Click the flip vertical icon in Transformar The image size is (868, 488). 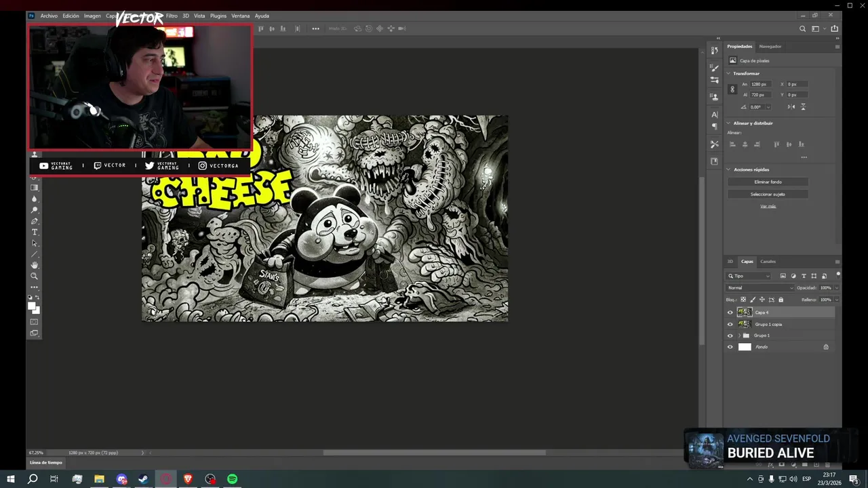pyautogui.click(x=804, y=106)
